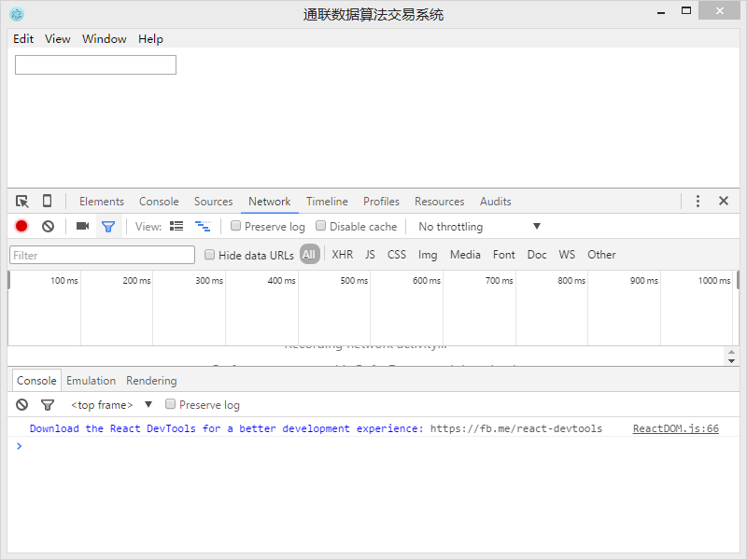
Task: Filter requests by Other type
Action: pyautogui.click(x=601, y=255)
